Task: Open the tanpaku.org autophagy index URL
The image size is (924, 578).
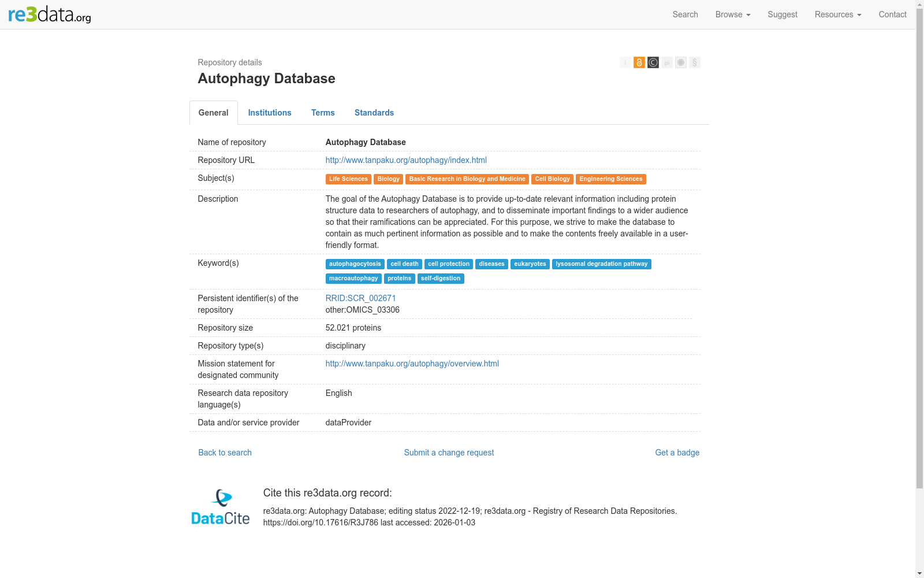Action: point(406,160)
